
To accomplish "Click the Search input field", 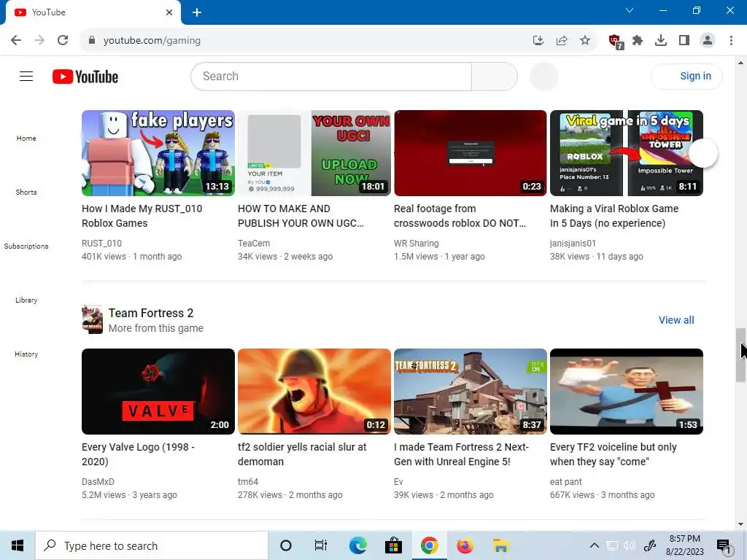I will click(x=331, y=76).
